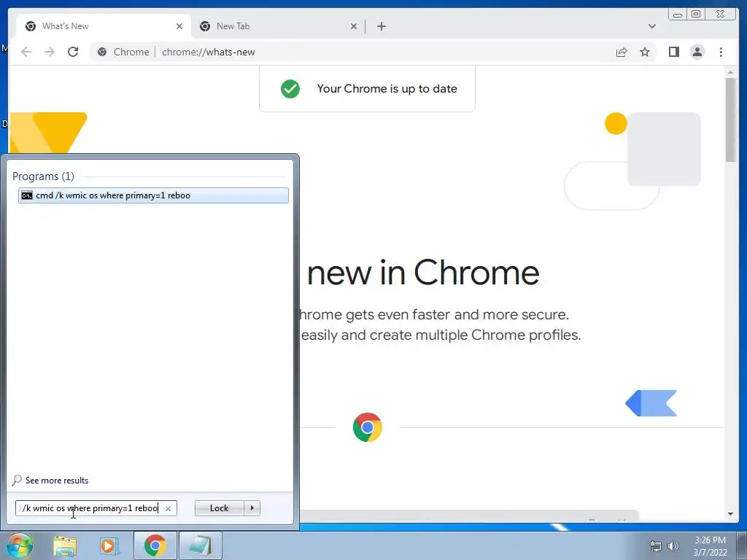Open Windows Media Player from taskbar

pos(109,546)
